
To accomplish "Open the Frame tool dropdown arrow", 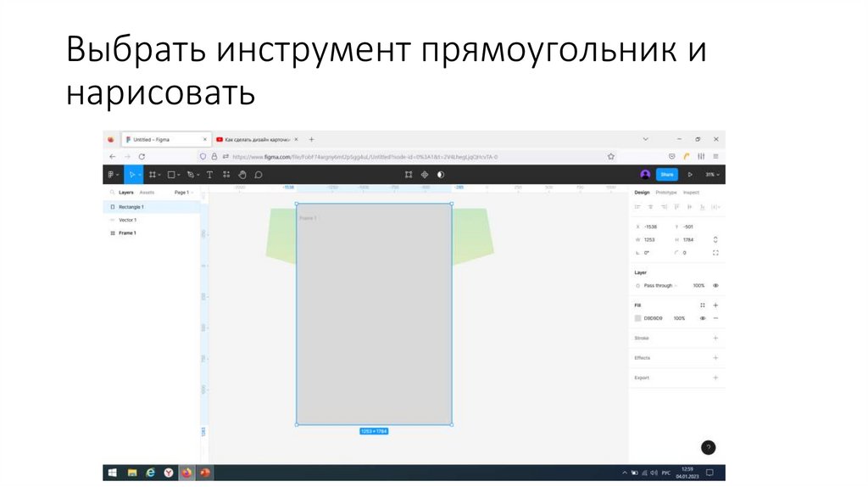I will (x=159, y=175).
